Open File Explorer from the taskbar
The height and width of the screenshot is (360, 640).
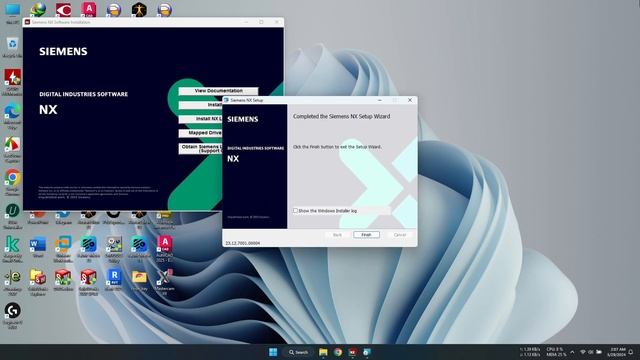tap(323, 352)
